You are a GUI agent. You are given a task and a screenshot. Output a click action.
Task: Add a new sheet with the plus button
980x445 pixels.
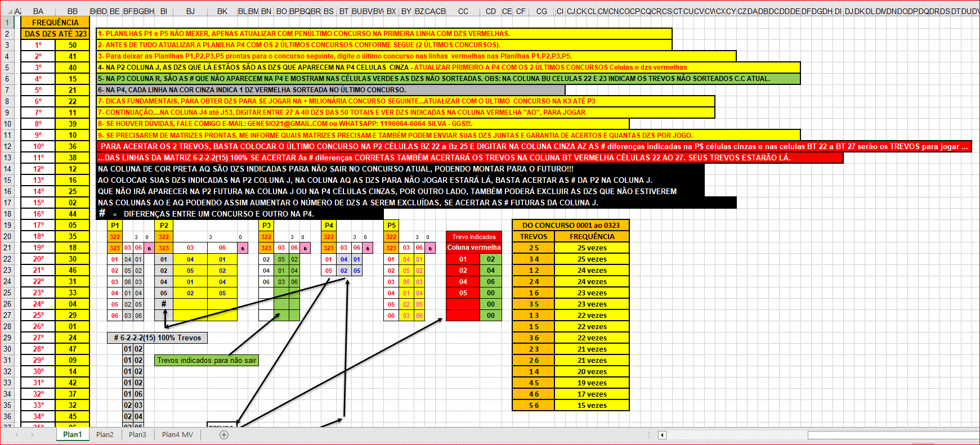point(224,435)
